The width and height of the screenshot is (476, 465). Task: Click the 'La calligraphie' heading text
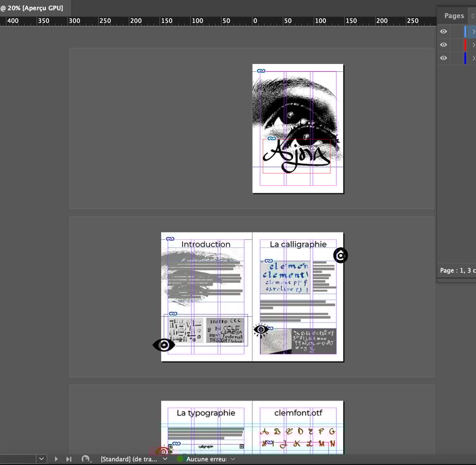[298, 244]
